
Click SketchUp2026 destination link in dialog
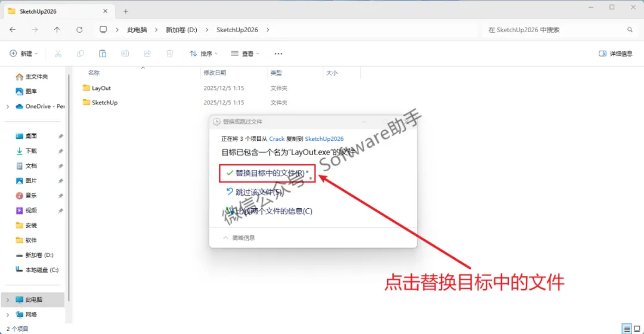coord(324,139)
